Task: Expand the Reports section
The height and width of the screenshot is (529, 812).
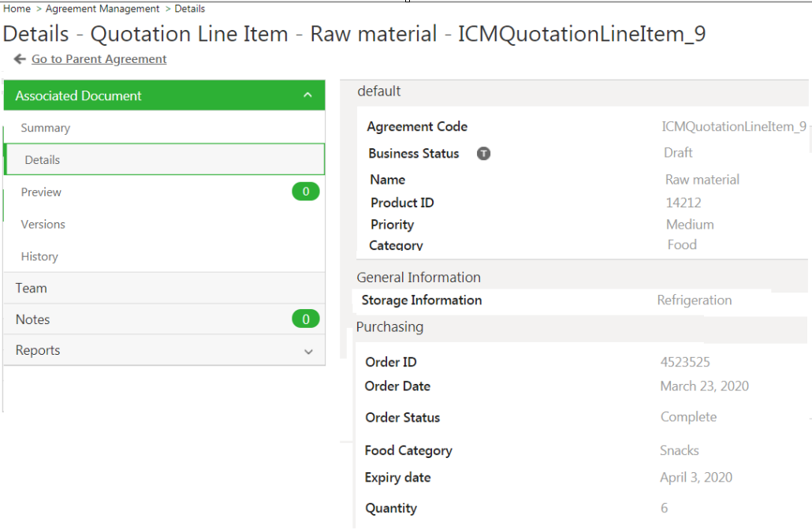Action: (x=308, y=352)
